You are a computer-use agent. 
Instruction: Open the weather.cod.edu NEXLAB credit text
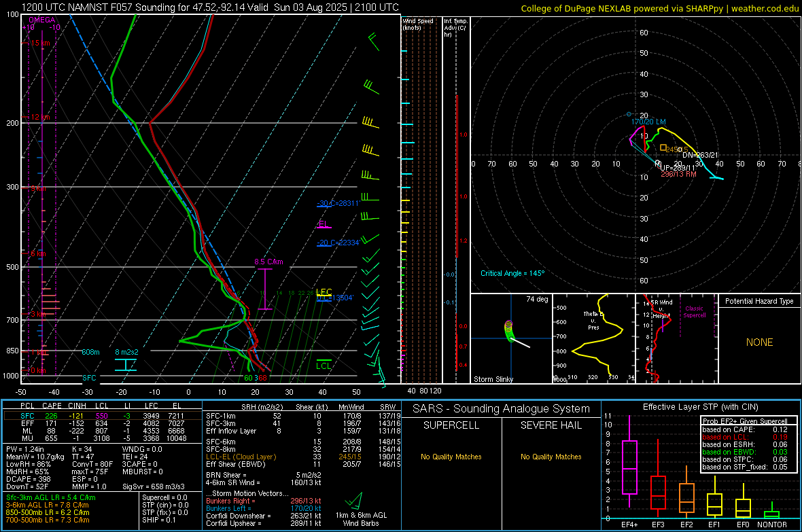coord(659,8)
